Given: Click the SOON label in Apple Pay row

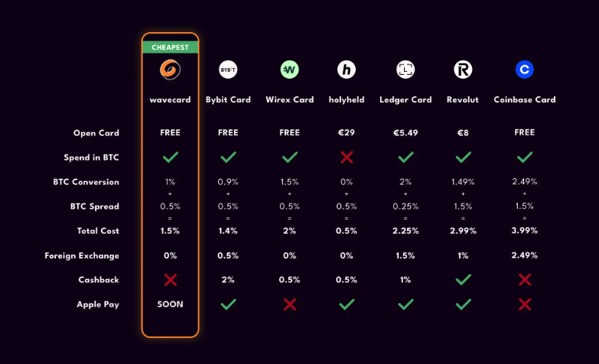Looking at the screenshot, I should click(x=170, y=304).
